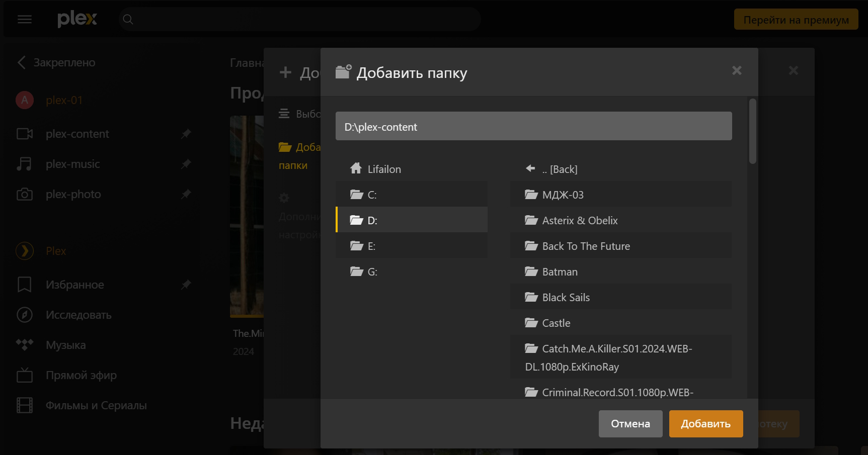Screen dimensions: 868x455
Task: Open the plex-01 account avatar
Action: pos(25,100)
